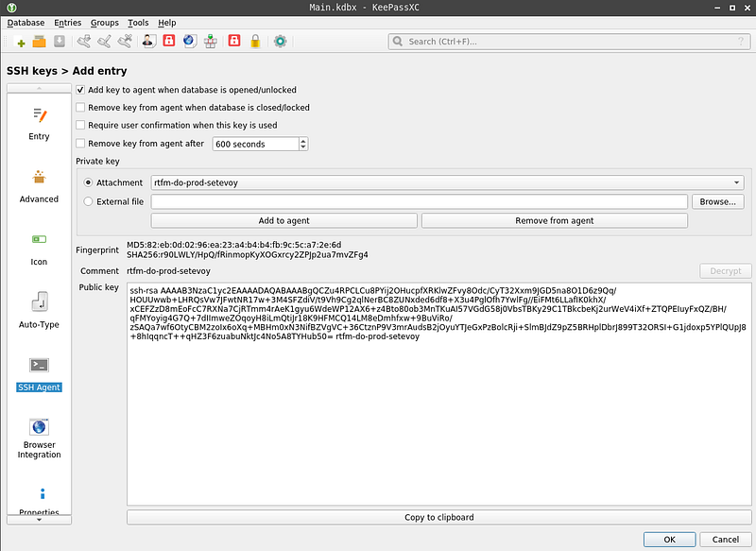Click the MD5 fingerprint text
756x551 pixels.
click(233, 245)
